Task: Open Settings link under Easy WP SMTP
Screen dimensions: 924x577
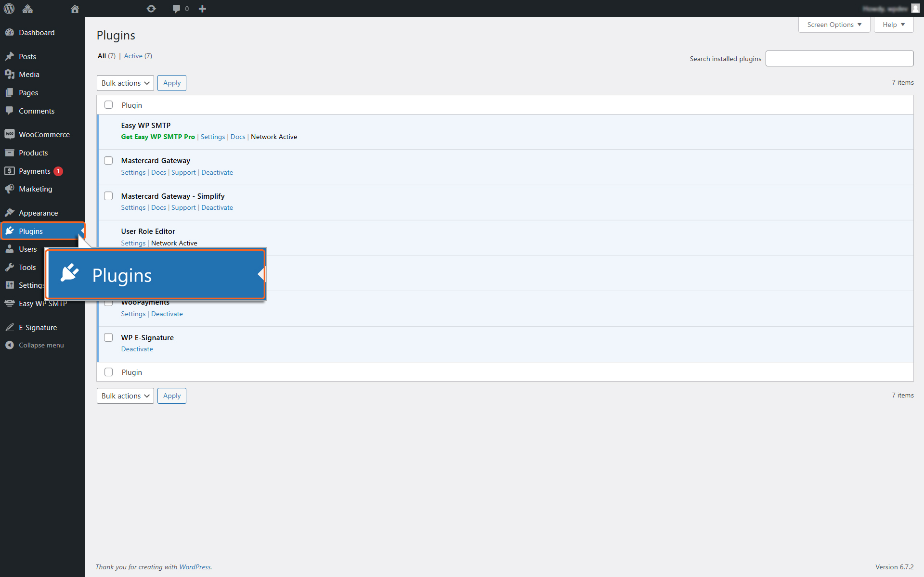Action: coord(213,137)
